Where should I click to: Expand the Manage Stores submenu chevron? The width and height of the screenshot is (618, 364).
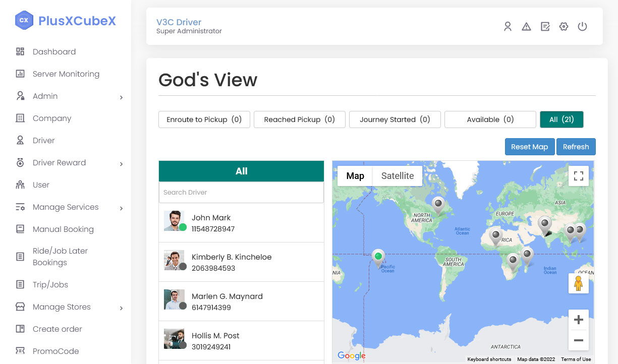coord(121,308)
